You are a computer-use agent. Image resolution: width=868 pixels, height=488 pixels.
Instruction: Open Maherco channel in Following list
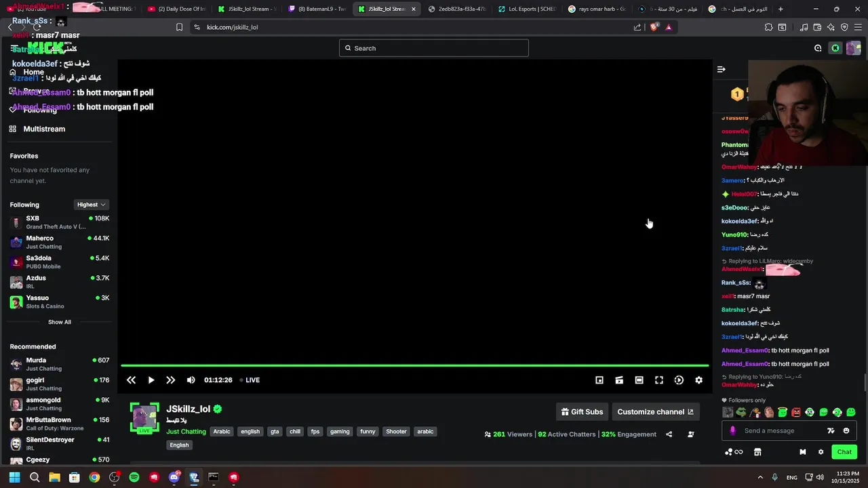point(59,242)
